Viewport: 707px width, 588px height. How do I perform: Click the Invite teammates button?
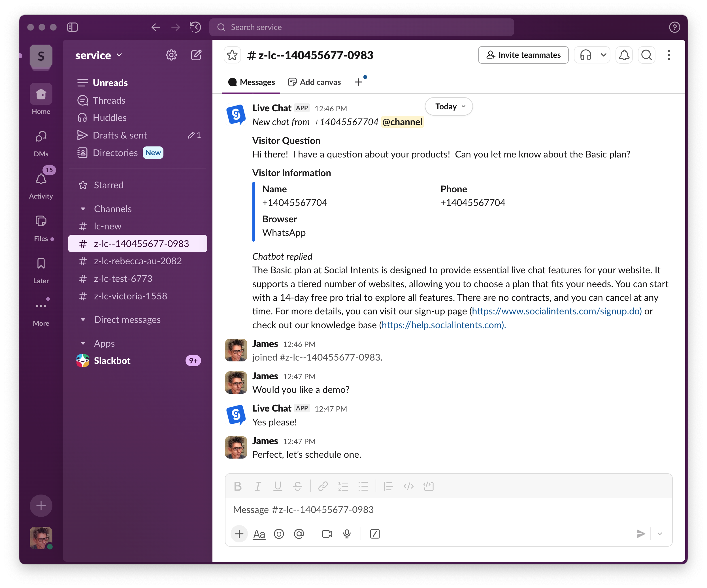coord(523,55)
